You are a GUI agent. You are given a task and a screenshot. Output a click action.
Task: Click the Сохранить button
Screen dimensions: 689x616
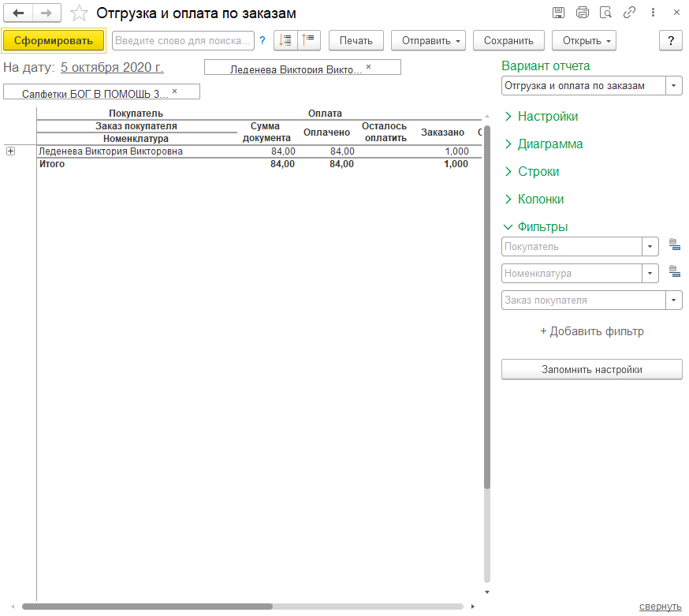point(508,40)
